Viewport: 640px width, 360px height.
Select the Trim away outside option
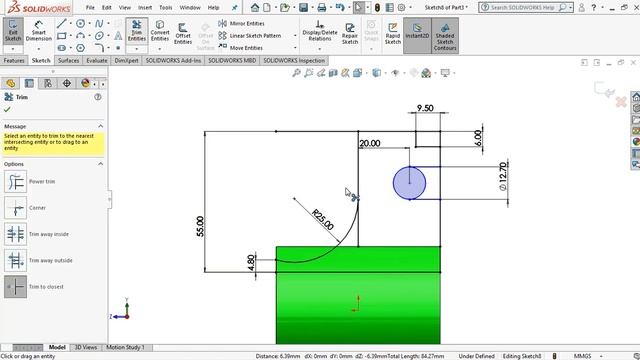[16, 260]
